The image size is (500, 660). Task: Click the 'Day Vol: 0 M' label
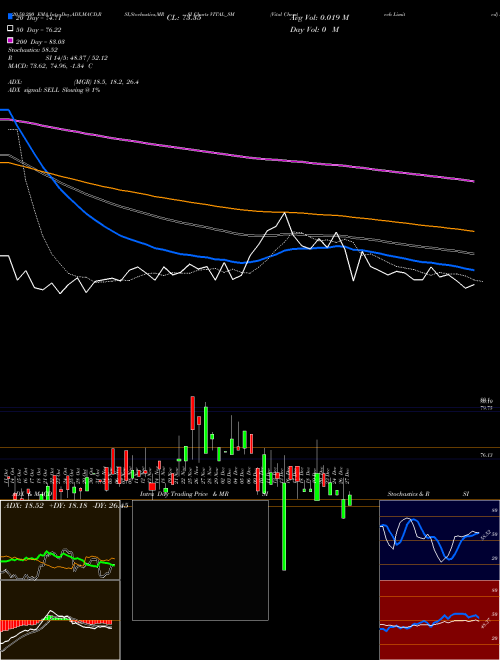click(314, 30)
